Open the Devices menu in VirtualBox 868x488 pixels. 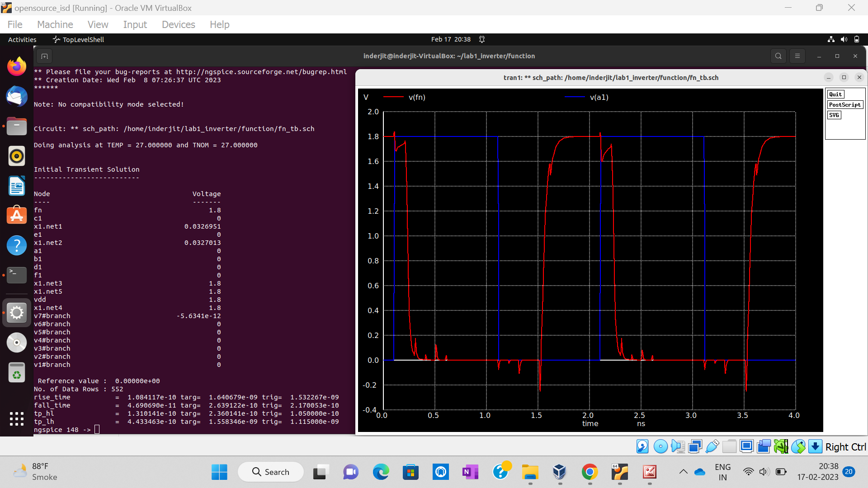[x=178, y=24]
